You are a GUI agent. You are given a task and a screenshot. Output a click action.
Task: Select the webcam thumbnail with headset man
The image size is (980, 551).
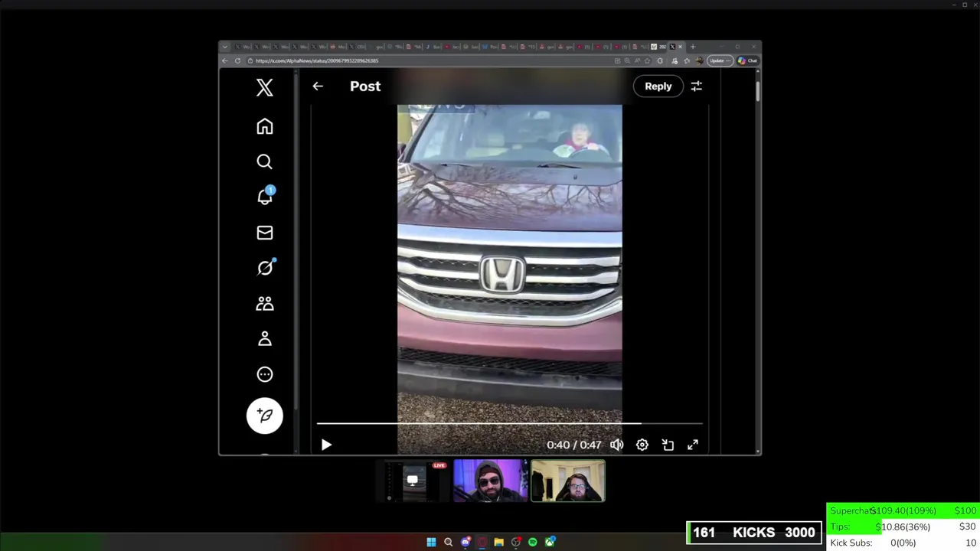(568, 481)
